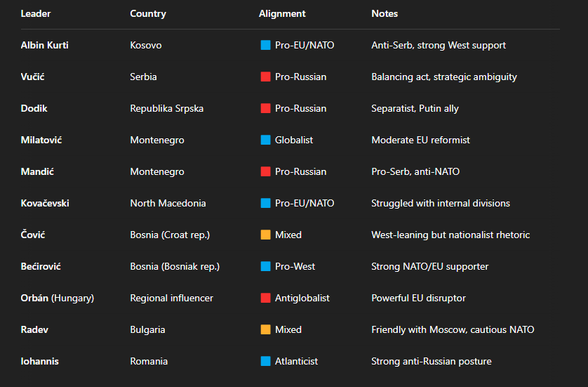
Task: Click note 'Pro-Serb, anti-NATO'
Action: point(415,171)
